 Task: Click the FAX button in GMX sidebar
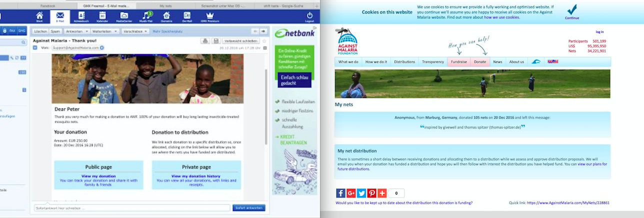click(x=12, y=30)
